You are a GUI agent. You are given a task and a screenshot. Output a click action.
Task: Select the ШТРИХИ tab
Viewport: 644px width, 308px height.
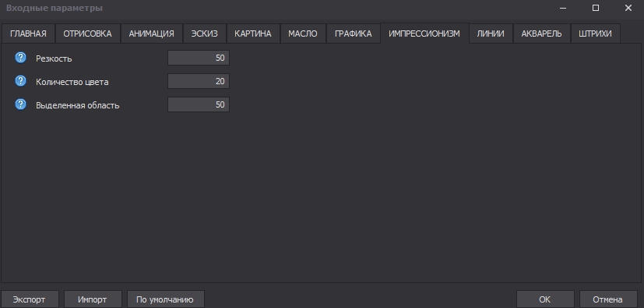click(595, 34)
